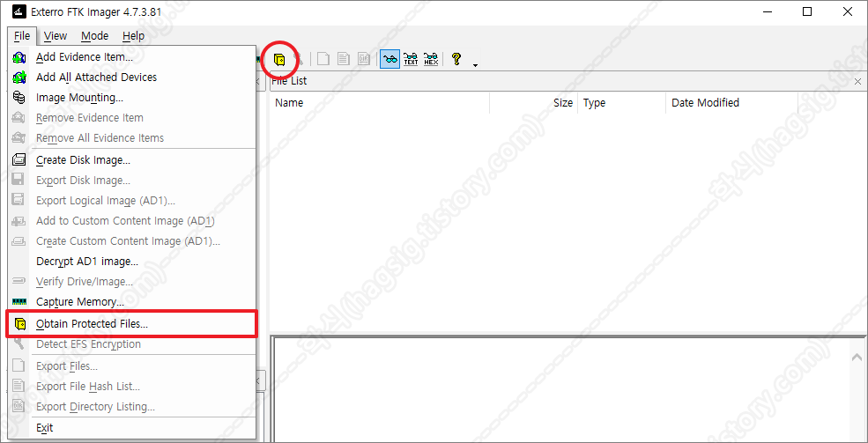The image size is (868, 443).
Task: Toggle automatic preview mode glasses icon
Action: click(390, 59)
